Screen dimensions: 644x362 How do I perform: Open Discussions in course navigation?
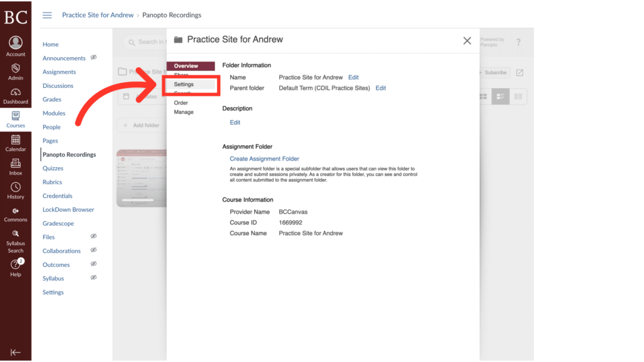58,85
